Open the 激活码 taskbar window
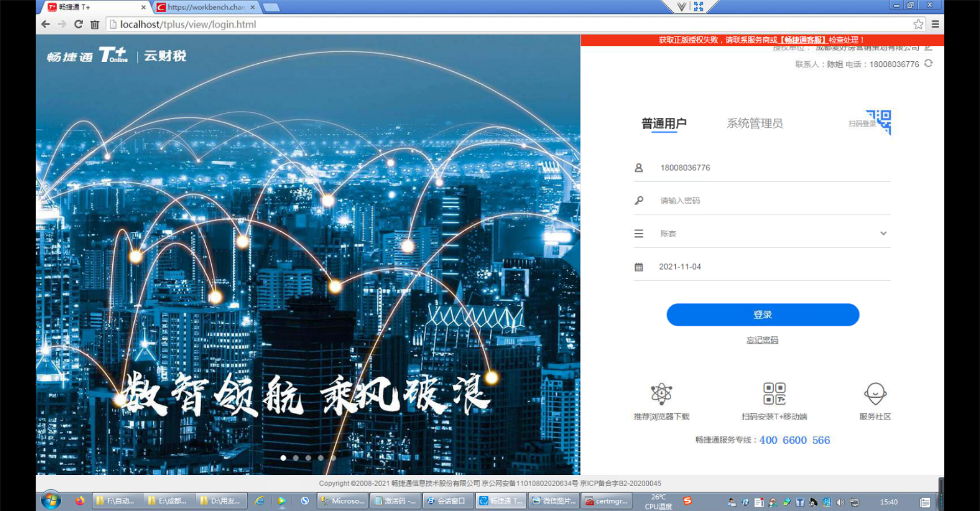The image size is (980, 511). (395, 501)
